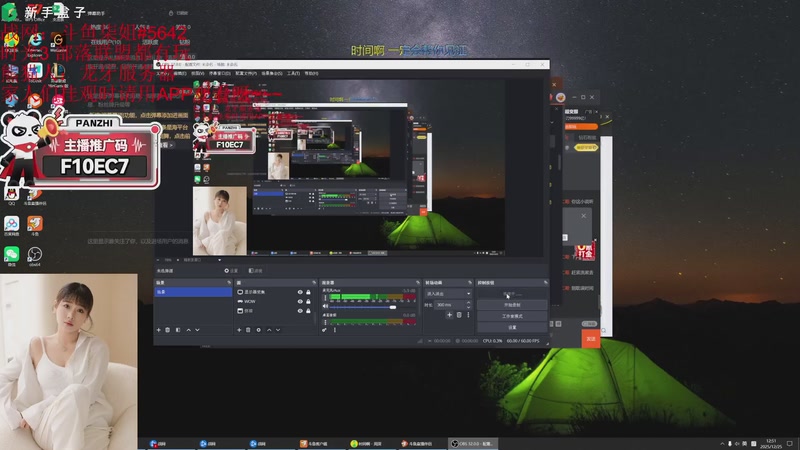Add a transition with plus icon
The image size is (800, 450).
click(x=449, y=315)
